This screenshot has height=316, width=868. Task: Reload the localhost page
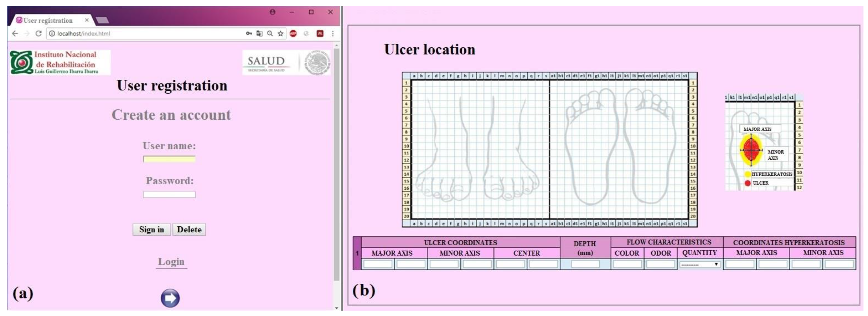tap(38, 34)
